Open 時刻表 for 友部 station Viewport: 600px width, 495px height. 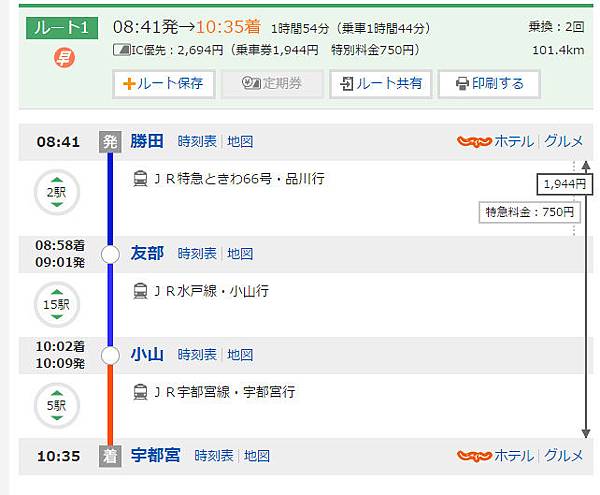point(197,254)
